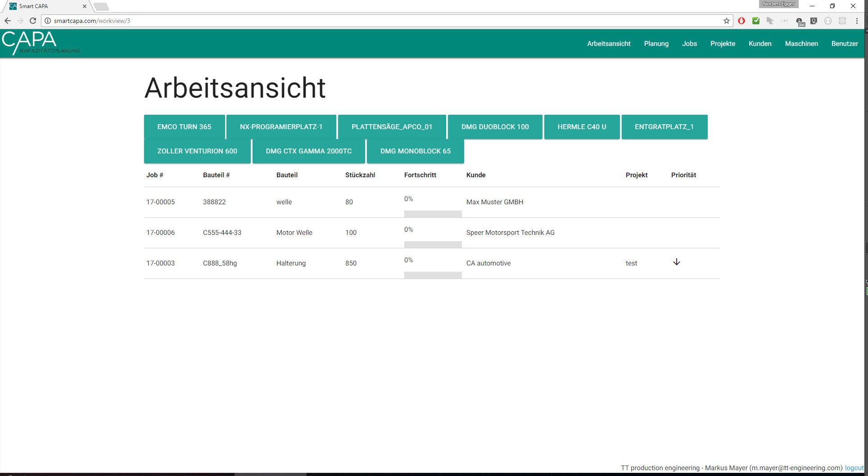This screenshot has width=868, height=476.
Task: Click job number 17-00003
Action: click(x=160, y=263)
